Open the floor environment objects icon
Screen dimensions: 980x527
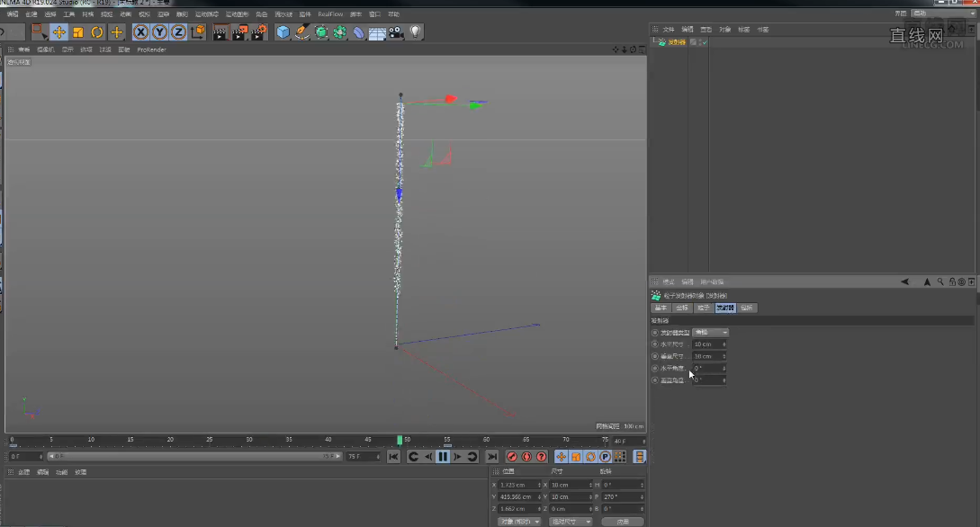(x=377, y=31)
